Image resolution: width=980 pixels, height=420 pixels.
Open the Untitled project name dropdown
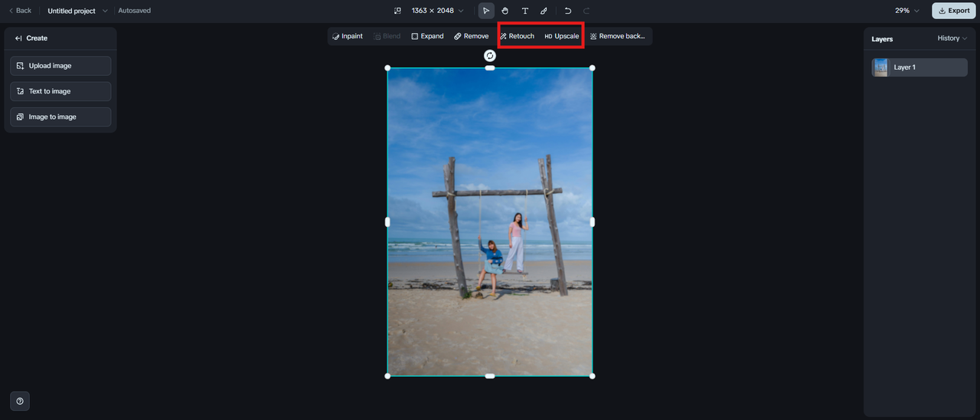77,11
